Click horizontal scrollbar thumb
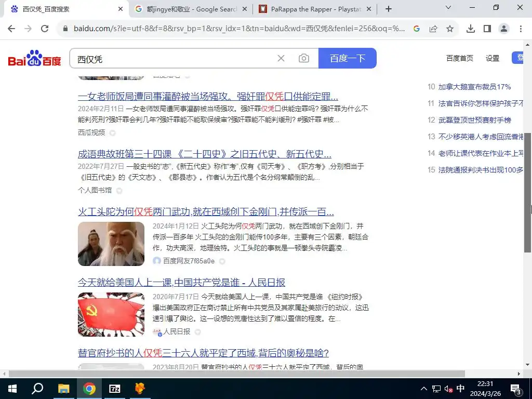The height and width of the screenshot is (399, 532). coord(237,374)
